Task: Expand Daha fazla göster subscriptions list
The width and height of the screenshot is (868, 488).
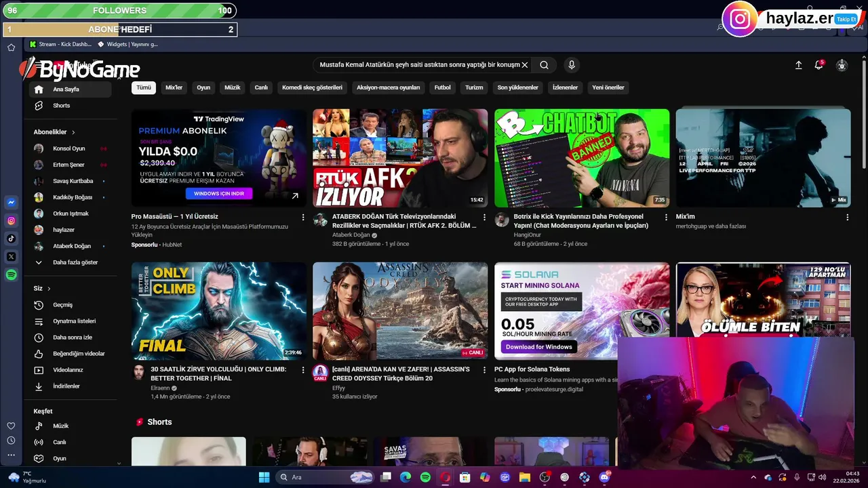Action: [70, 262]
